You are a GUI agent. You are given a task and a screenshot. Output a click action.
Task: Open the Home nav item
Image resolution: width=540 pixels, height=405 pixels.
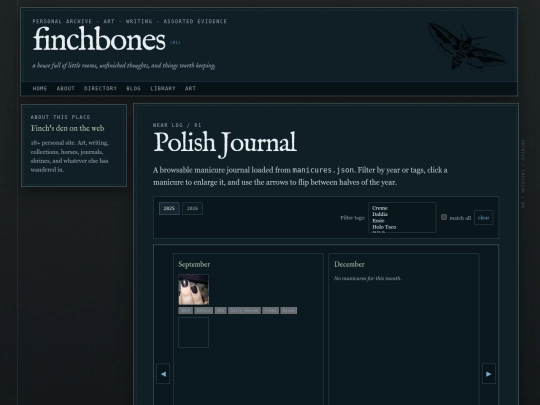(x=40, y=89)
